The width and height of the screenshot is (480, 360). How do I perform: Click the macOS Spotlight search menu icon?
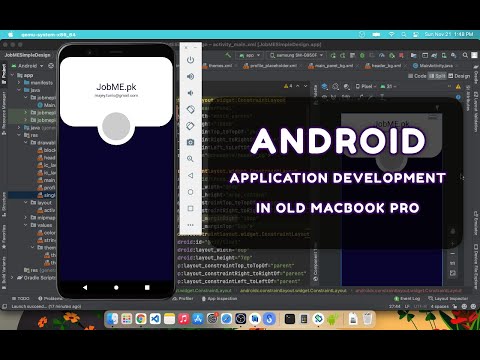pos(404,34)
